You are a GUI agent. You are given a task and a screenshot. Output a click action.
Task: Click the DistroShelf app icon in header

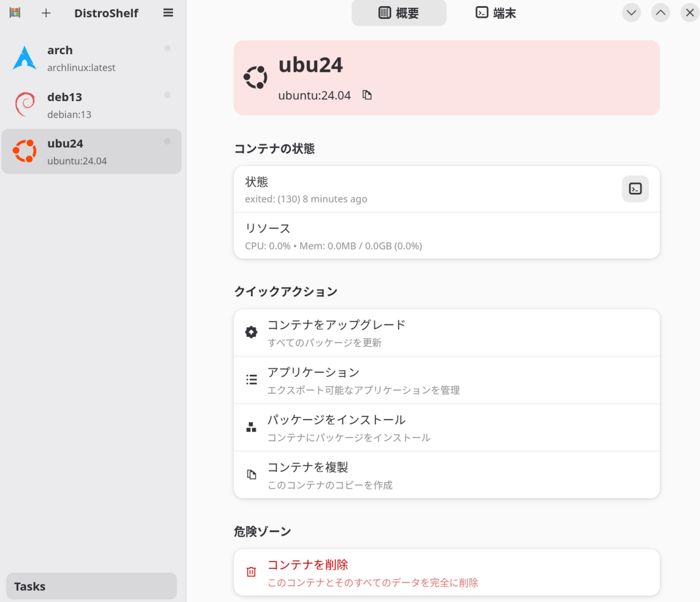coord(15,13)
